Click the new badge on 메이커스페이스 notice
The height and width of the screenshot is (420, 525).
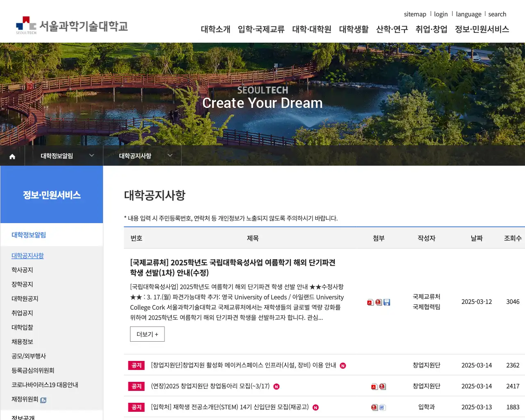[343, 365]
